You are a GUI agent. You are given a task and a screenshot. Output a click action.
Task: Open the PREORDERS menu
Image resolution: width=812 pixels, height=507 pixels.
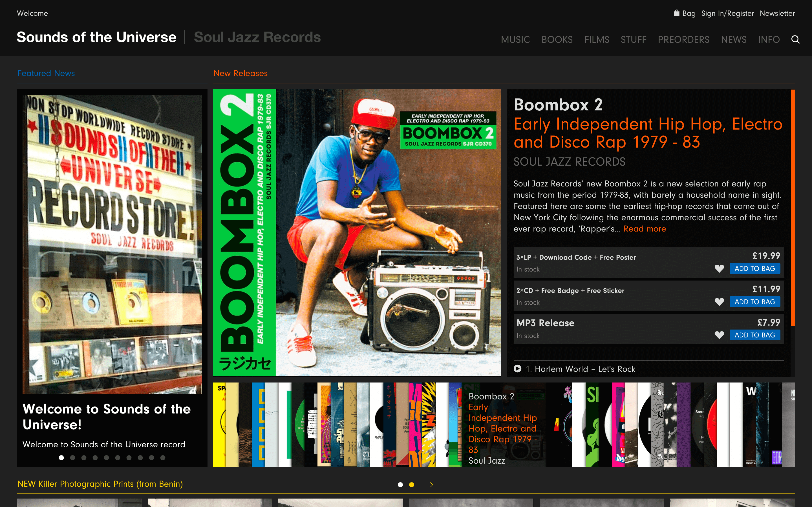pyautogui.click(x=683, y=39)
